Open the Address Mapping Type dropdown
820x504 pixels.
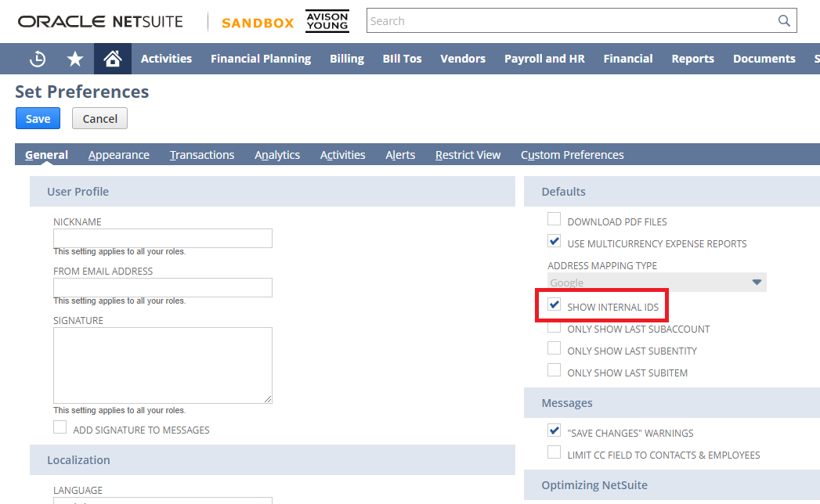pos(657,283)
